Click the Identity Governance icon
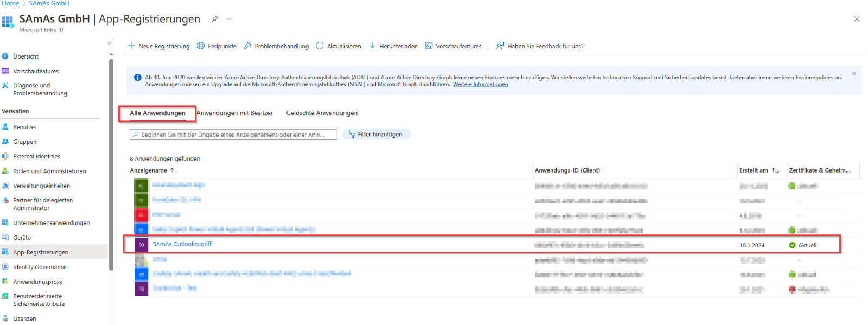Image resolution: width=868 pixels, height=325 pixels. (x=5, y=266)
